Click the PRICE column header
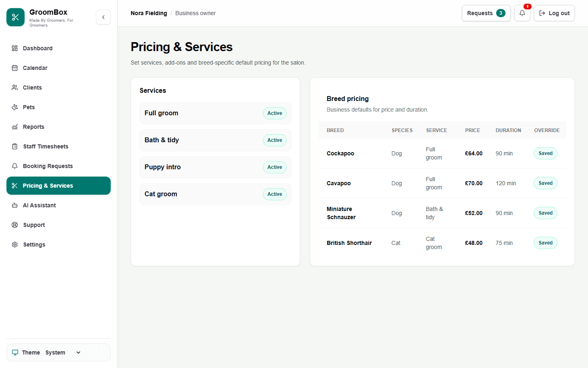Viewport: 588px width, 368px height. pyautogui.click(x=472, y=130)
